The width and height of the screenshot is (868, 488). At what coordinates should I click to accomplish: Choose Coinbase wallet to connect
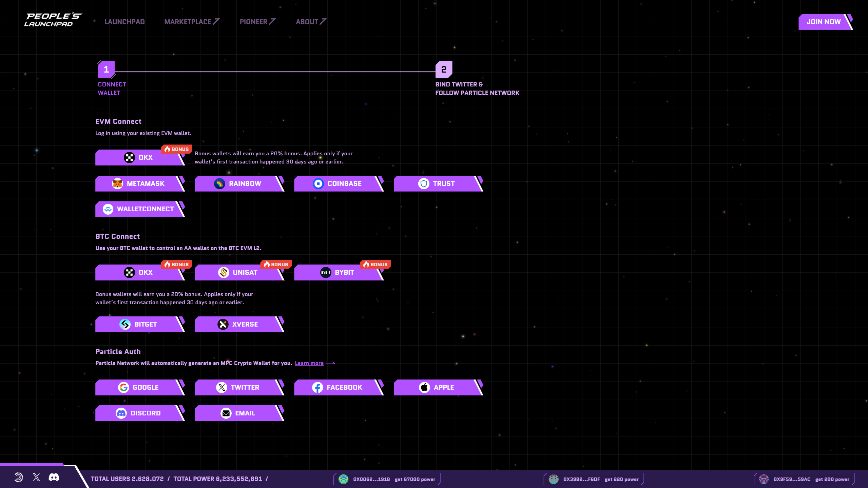338,183
